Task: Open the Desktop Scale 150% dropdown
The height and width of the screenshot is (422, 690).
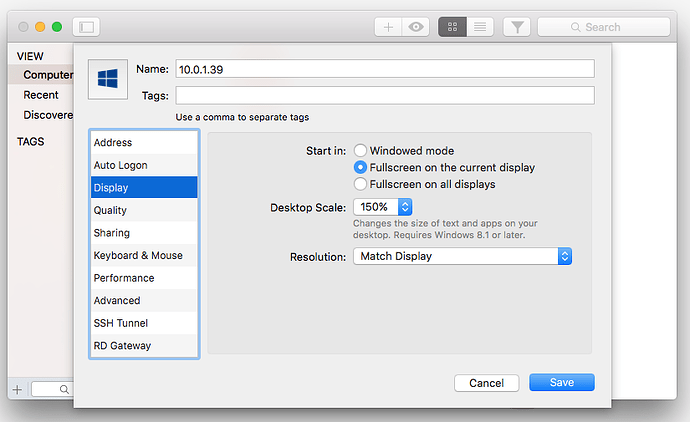Action: [x=381, y=207]
